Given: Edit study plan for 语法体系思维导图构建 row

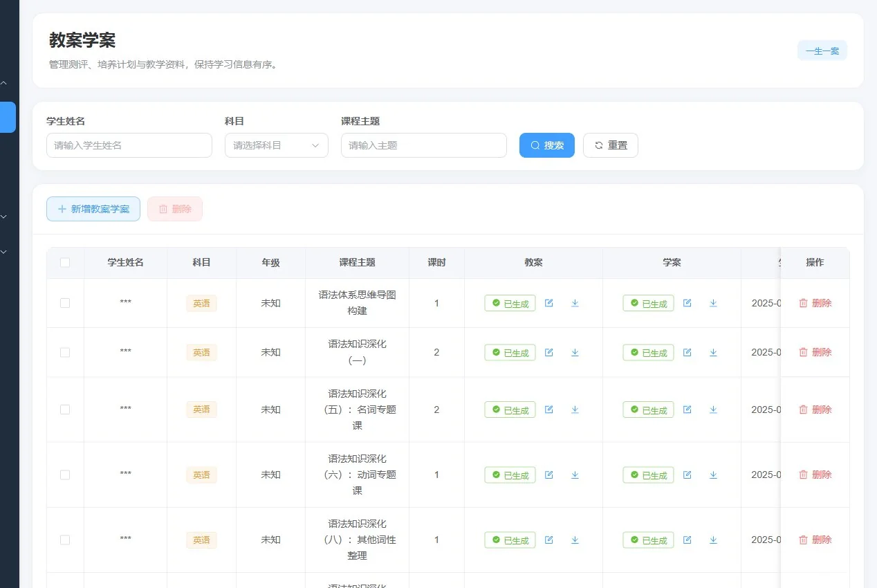Looking at the screenshot, I should [687, 303].
